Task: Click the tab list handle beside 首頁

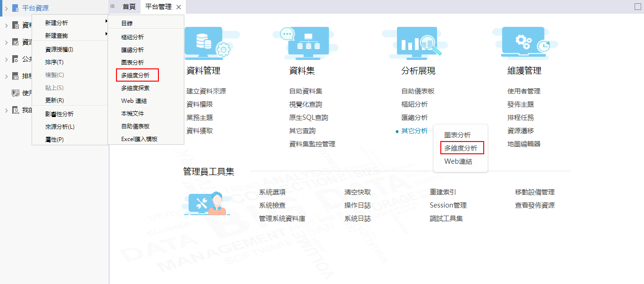Action: click(x=113, y=7)
